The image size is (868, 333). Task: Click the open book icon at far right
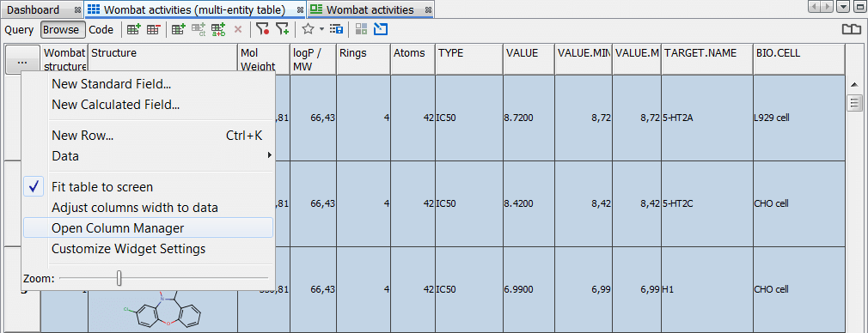pos(852,30)
